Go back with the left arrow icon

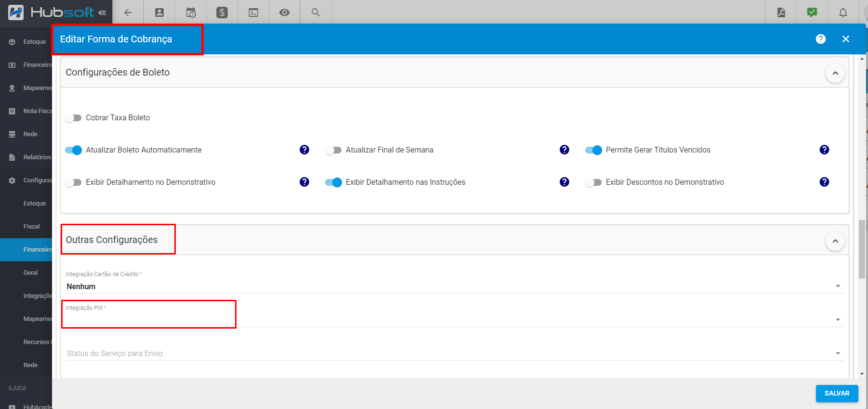128,13
